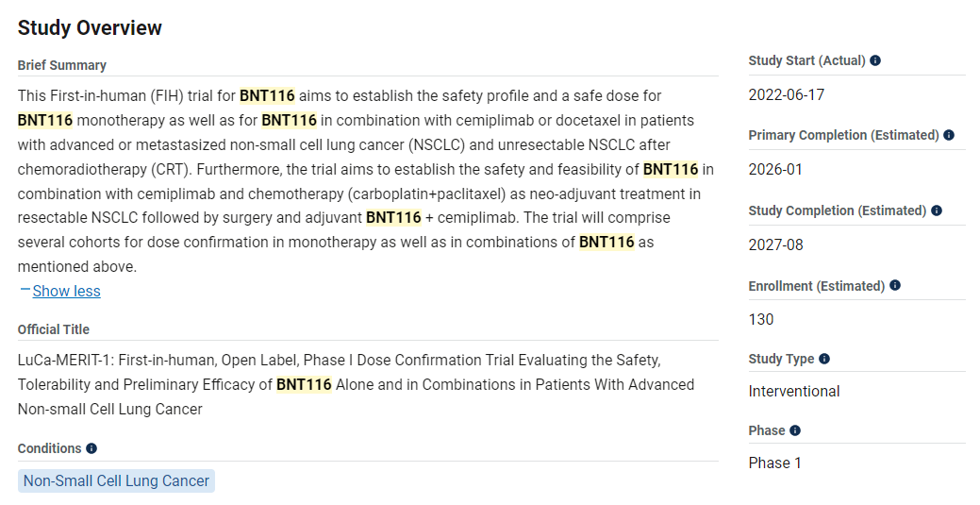
Task: Click the study start date 2022-06-17
Action: coord(787,95)
